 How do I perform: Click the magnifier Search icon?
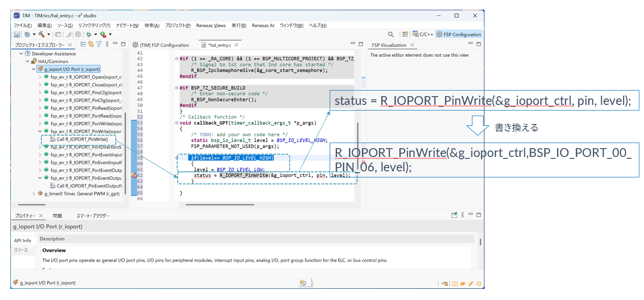[x=391, y=34]
